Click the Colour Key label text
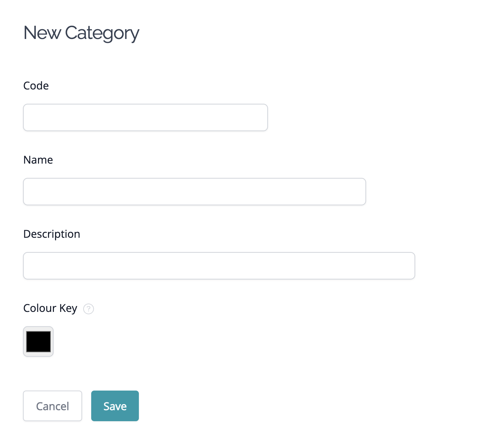 point(50,308)
